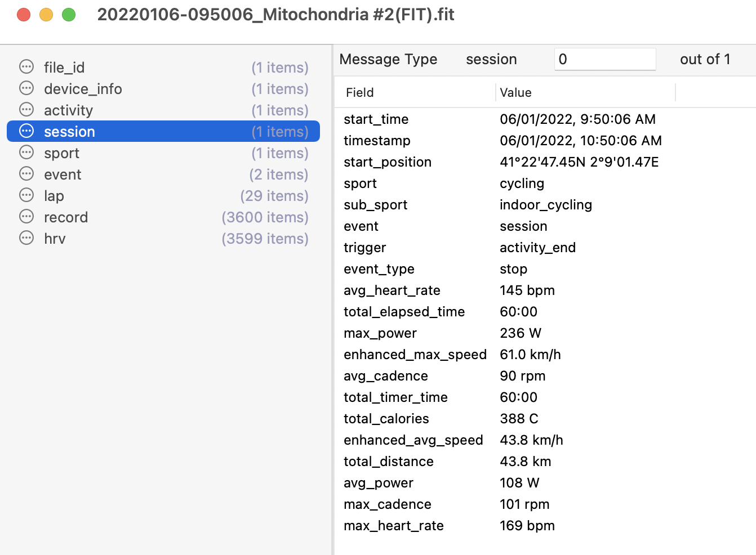This screenshot has width=756, height=555.
Task: Select the timestamp field row
Action: click(545, 141)
